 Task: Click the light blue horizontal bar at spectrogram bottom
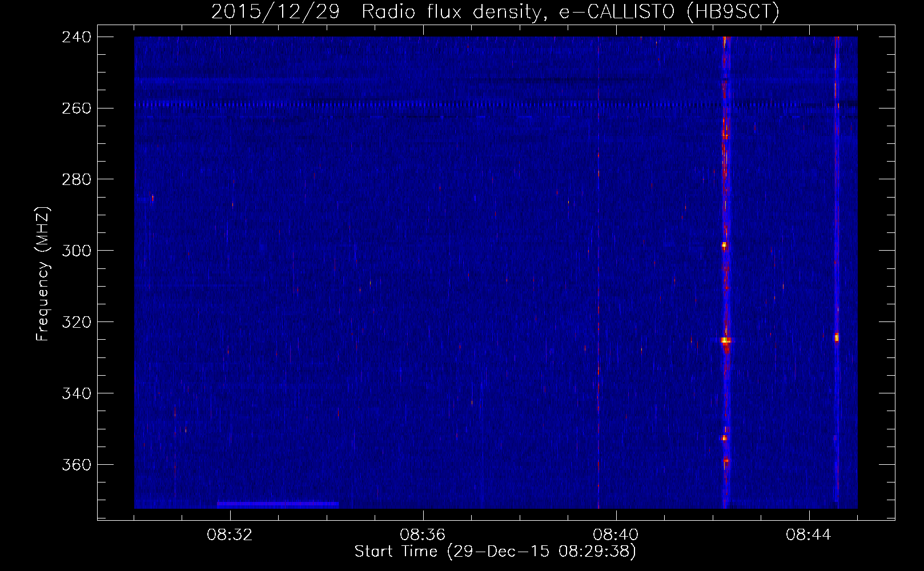(x=278, y=505)
